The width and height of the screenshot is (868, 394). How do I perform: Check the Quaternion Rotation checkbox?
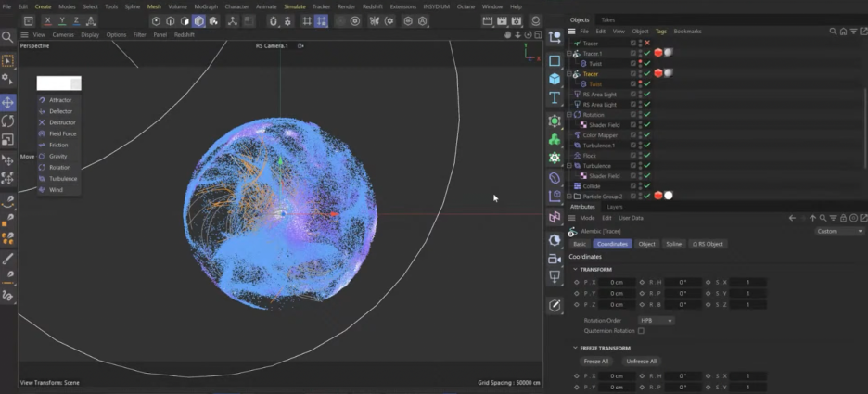pyautogui.click(x=641, y=331)
